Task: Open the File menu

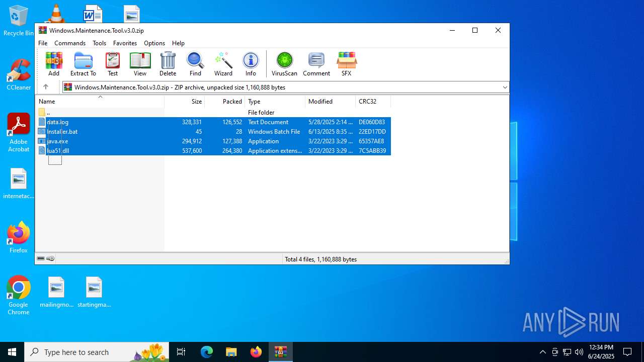Action: [x=43, y=43]
